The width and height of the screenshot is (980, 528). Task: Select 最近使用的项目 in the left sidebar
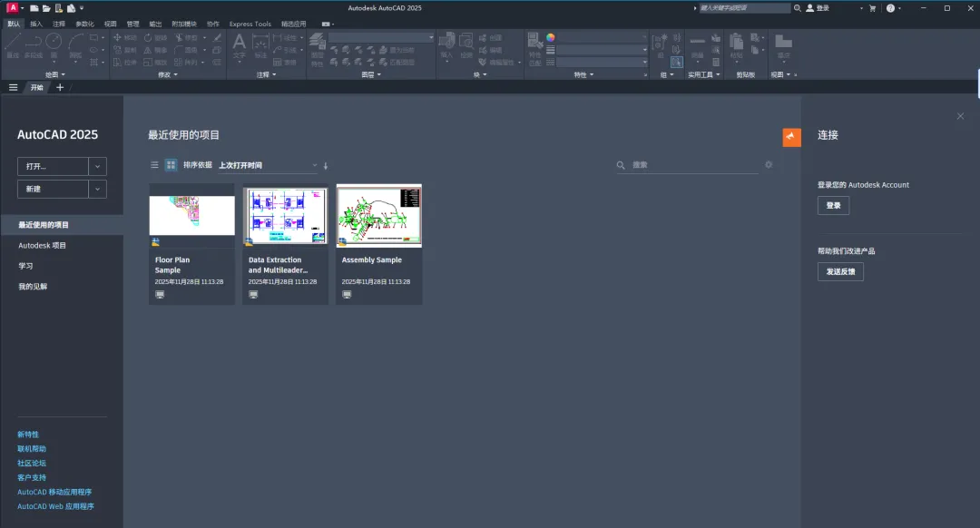pos(62,225)
